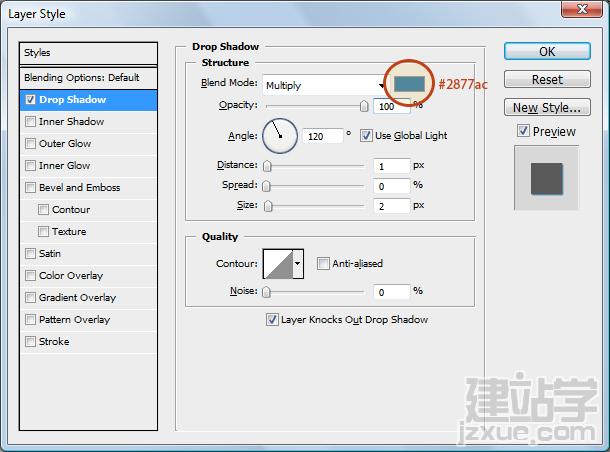Screen dimensions: 610x452
Task: Open the Blend Mode Multiply dropdown
Action: pos(324,85)
